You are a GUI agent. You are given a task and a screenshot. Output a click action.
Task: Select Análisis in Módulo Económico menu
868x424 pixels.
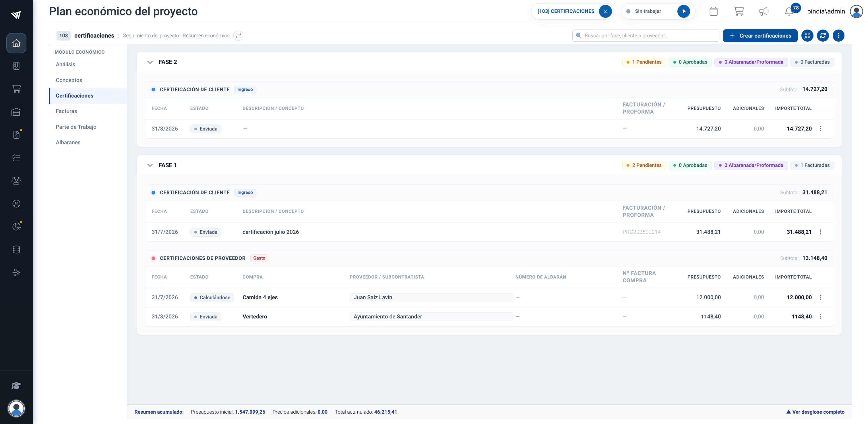coord(65,64)
